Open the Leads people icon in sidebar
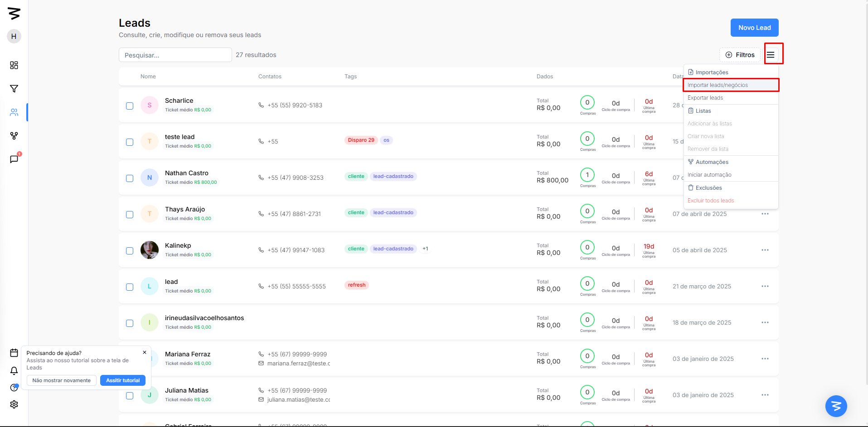Screen dimensions: 868x427 tap(14, 112)
